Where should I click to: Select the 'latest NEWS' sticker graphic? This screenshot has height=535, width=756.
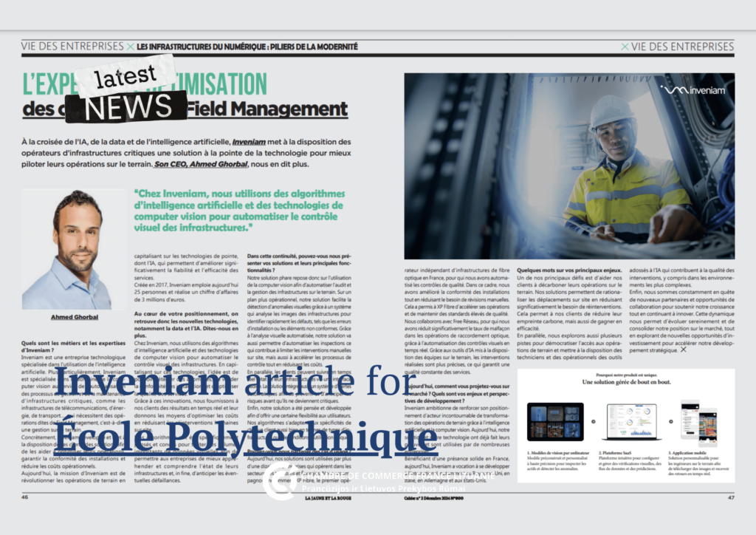tap(127, 89)
